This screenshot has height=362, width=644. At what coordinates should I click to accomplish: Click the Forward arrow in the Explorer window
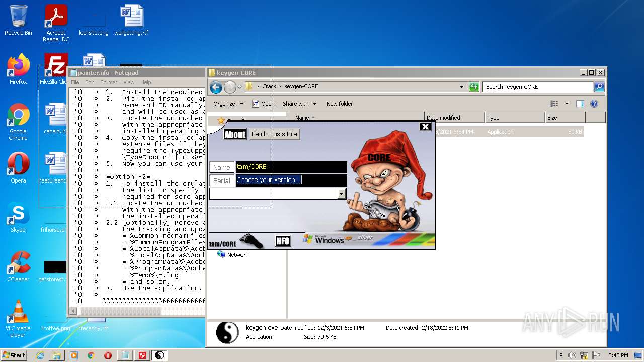(x=230, y=87)
